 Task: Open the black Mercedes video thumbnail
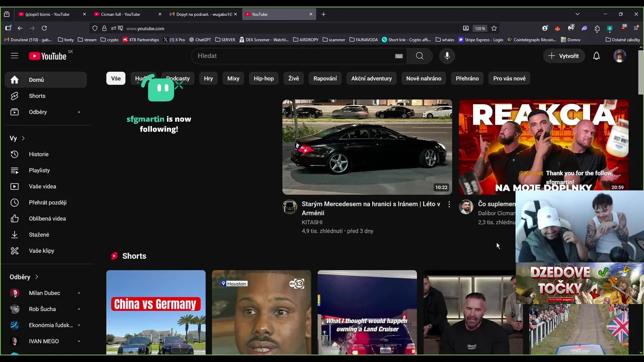pyautogui.click(x=367, y=147)
